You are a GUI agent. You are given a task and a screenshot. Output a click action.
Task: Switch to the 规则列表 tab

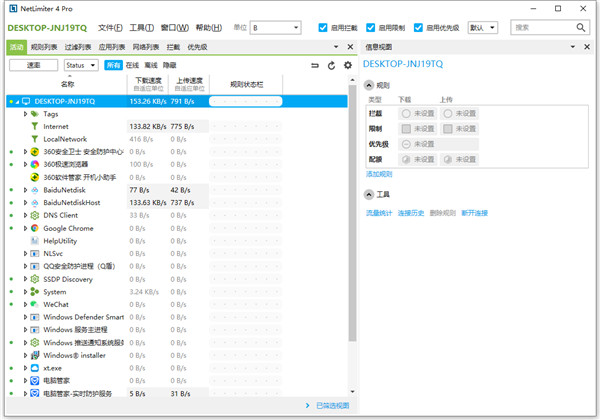click(x=44, y=47)
